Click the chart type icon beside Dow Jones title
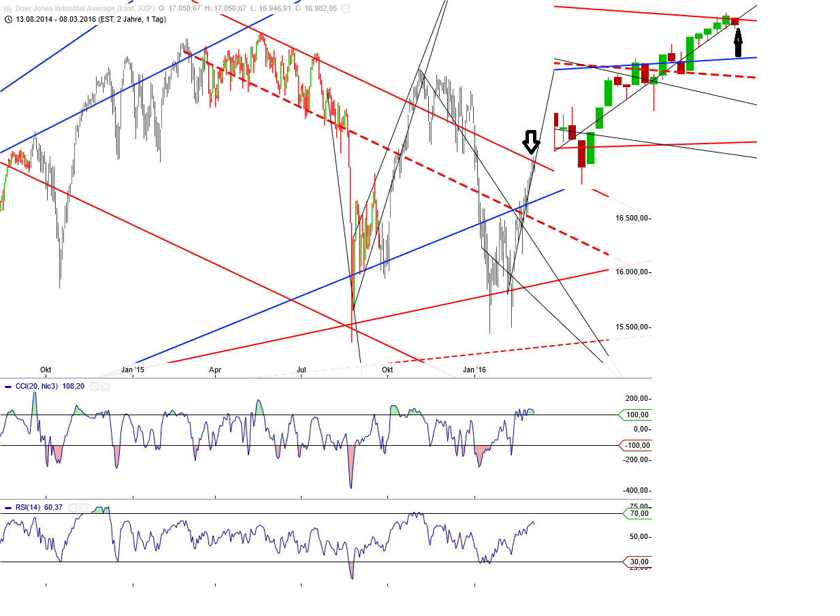Image resolution: width=840 pixels, height=616 pixels. 7,9
